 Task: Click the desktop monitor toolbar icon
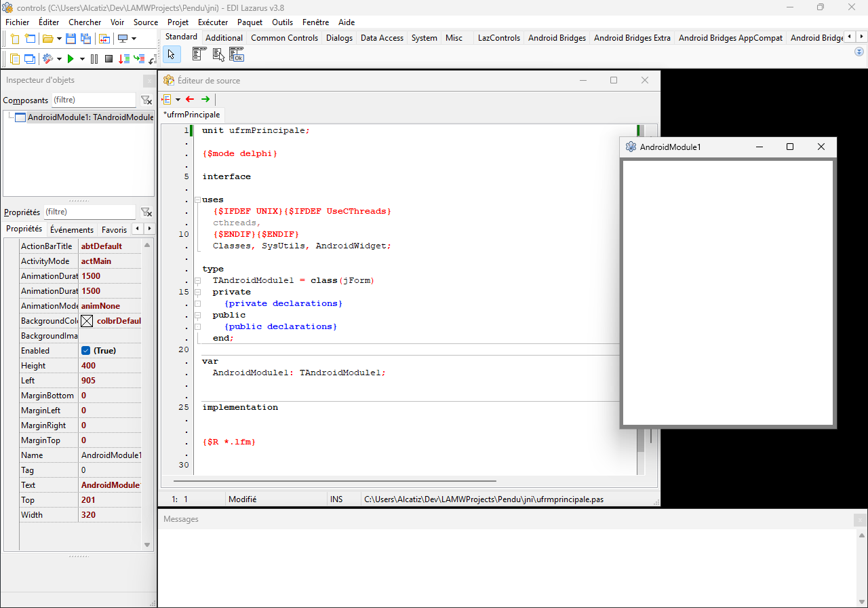pyautogui.click(x=123, y=39)
